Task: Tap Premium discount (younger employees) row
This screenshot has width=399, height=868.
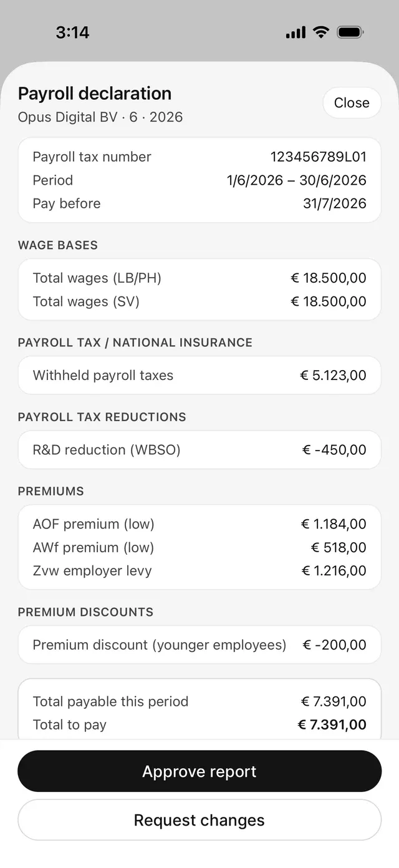Action: pyautogui.click(x=199, y=645)
